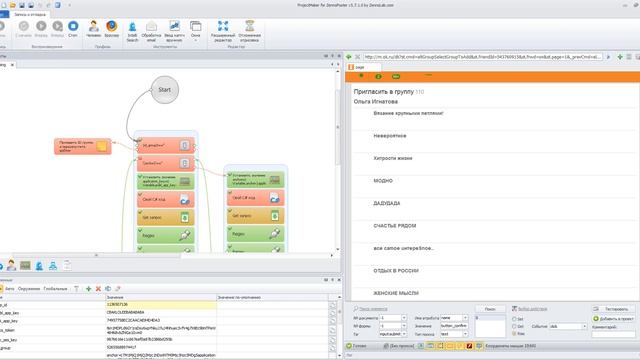Delete variable with red X icon
This screenshot has height=360, width=640.
[x=98, y=289]
